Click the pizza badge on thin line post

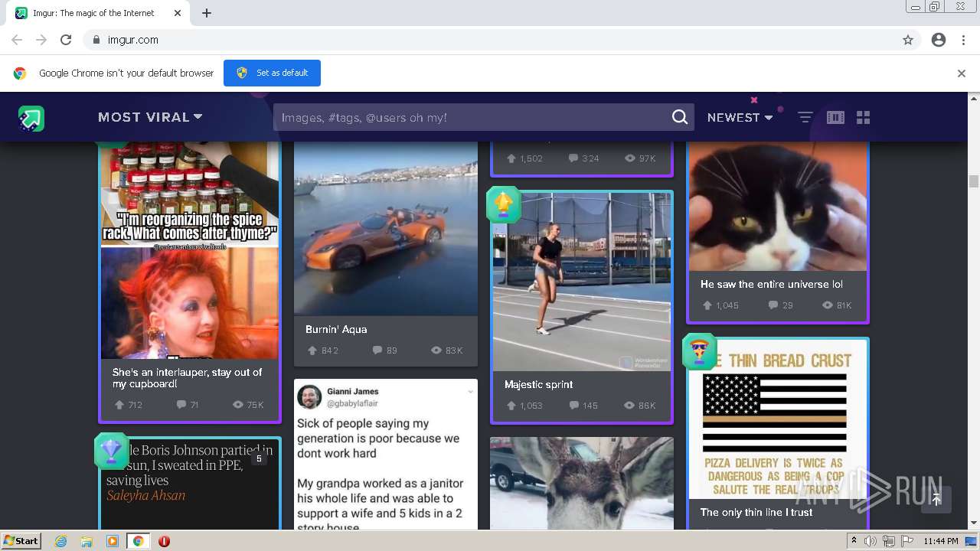pyautogui.click(x=699, y=351)
